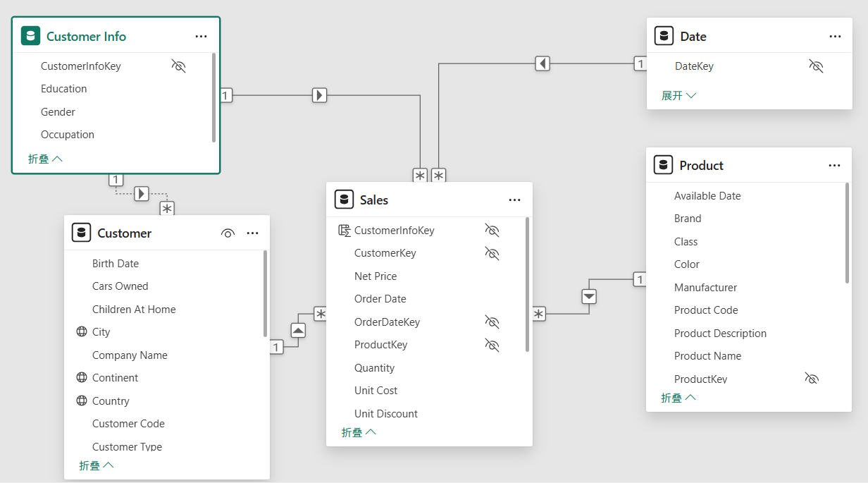Image resolution: width=868 pixels, height=483 pixels.
Task: Open Customer table more options menu
Action: pyautogui.click(x=252, y=233)
